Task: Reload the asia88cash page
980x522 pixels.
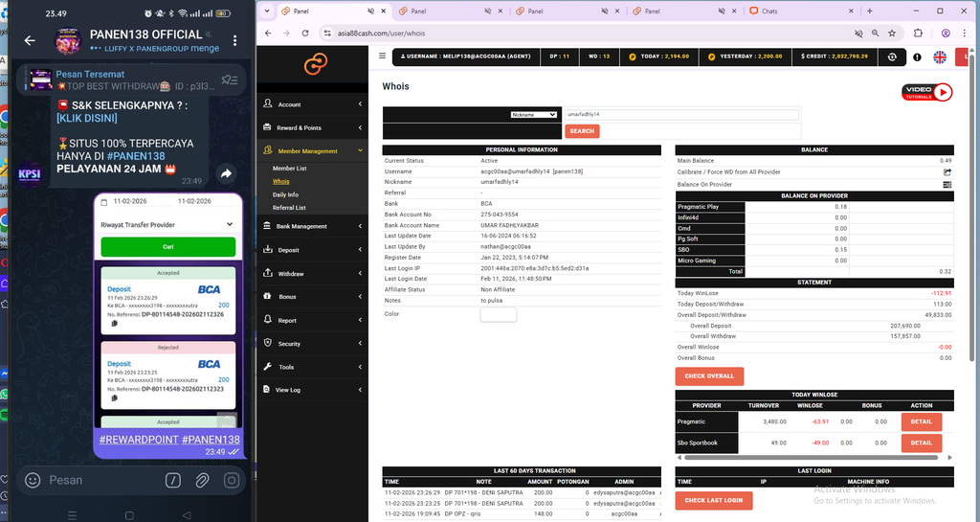Action: tap(305, 34)
